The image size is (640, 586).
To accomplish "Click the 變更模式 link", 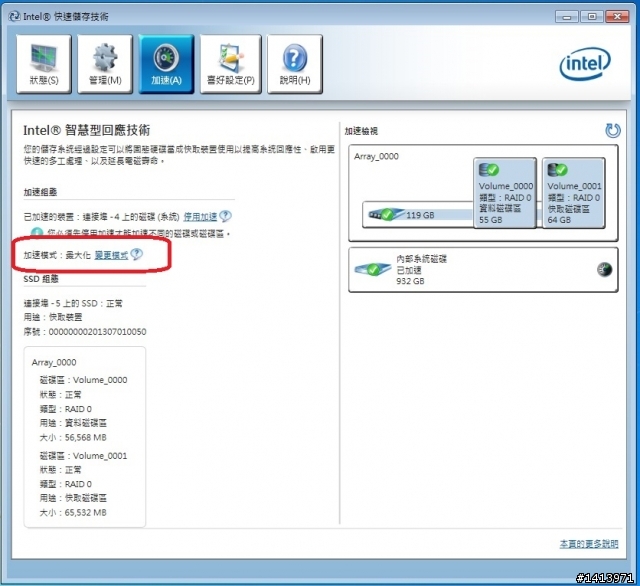I will point(111,255).
